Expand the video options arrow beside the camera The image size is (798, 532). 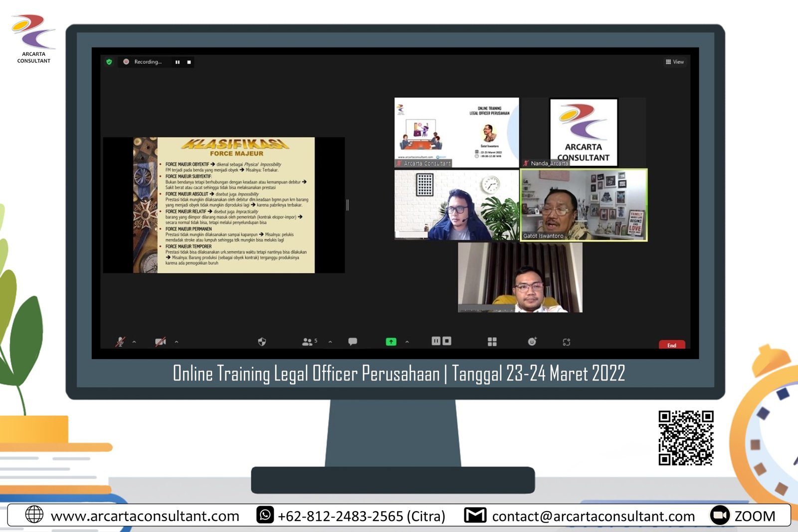click(x=177, y=342)
